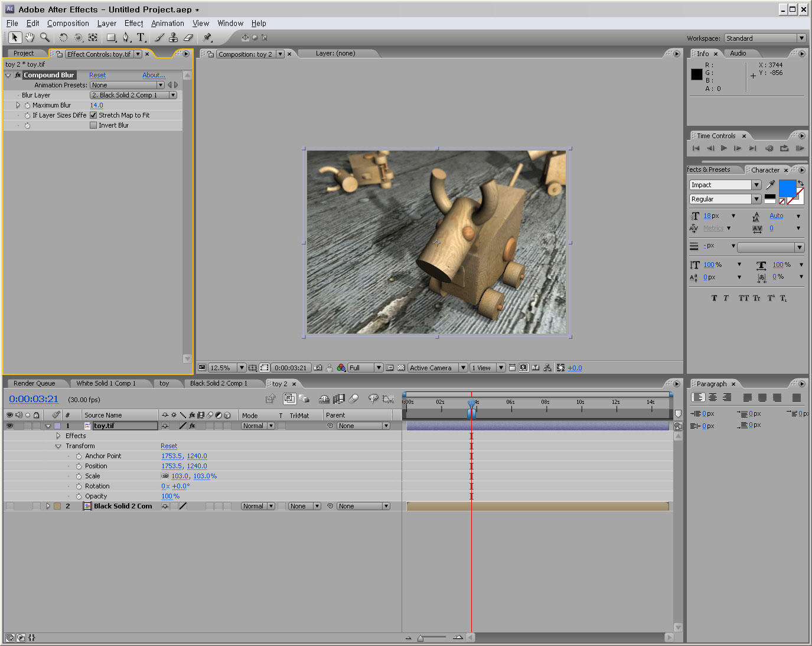Toggle the audio mute in Time Controls

769,148
